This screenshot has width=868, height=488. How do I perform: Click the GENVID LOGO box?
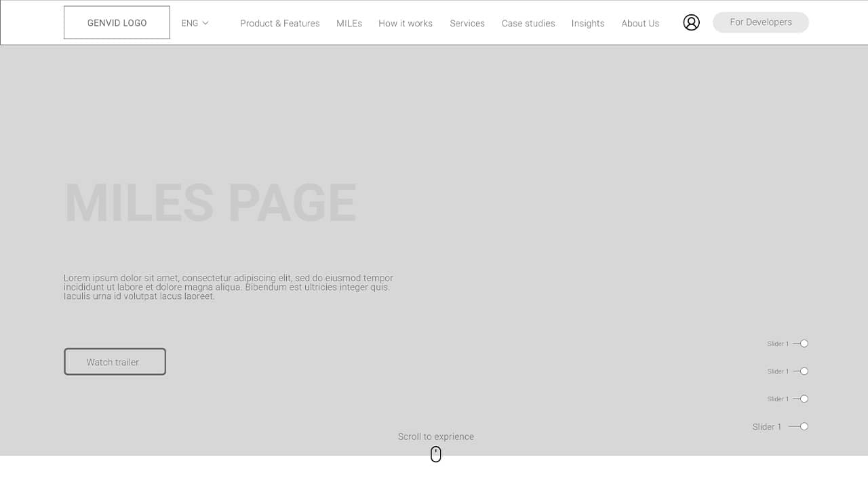coord(117,22)
